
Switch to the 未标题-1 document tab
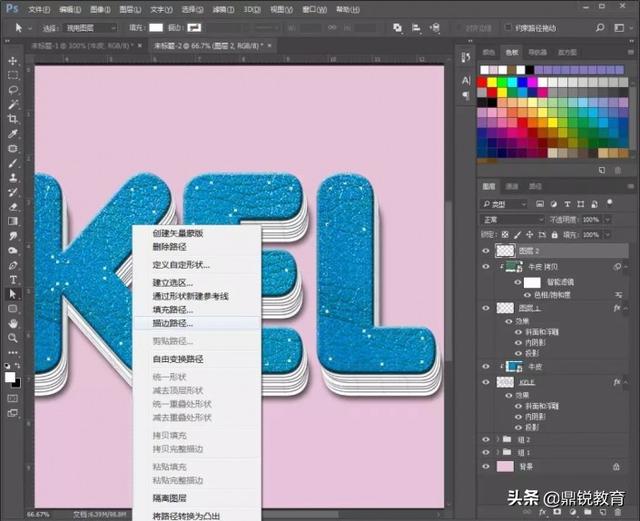(x=80, y=46)
